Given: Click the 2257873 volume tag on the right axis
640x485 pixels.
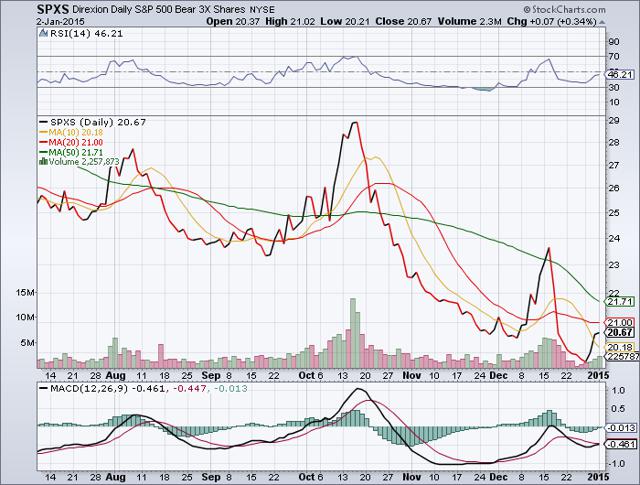Looking at the screenshot, I should point(622,356).
